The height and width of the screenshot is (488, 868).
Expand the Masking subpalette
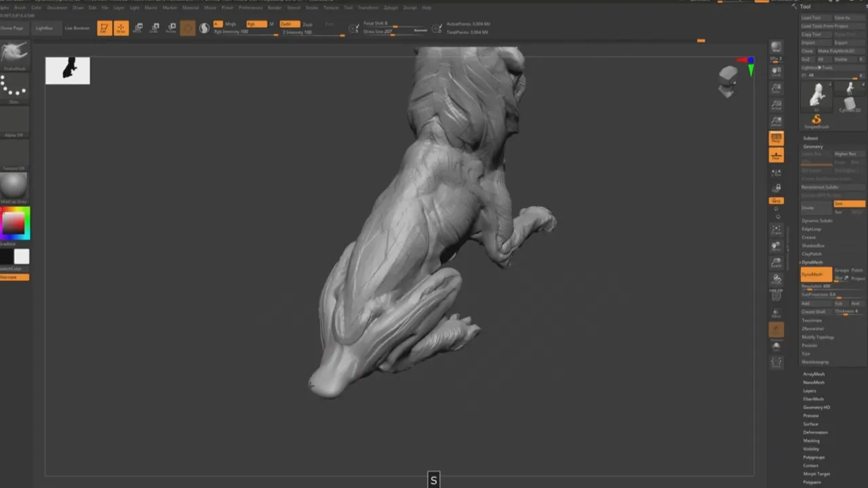tap(811, 441)
